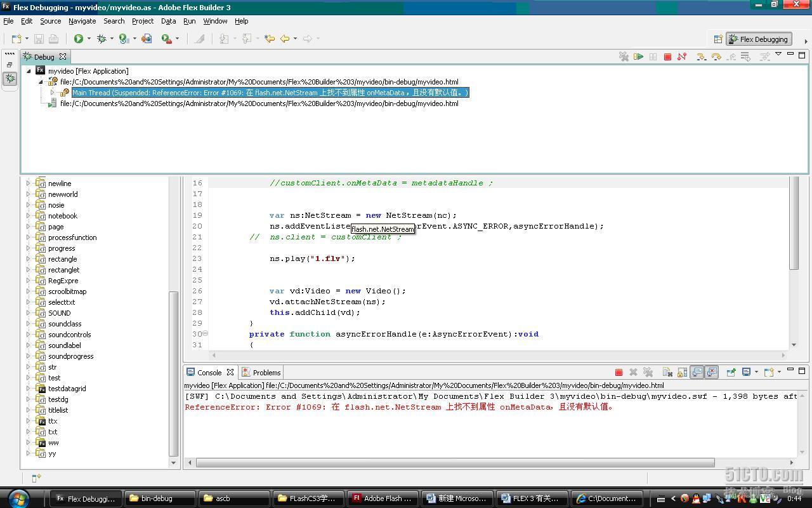Toggle Show Console When Standard Error Changes
Screen dimensions: 812x508
pyautogui.click(x=712, y=372)
